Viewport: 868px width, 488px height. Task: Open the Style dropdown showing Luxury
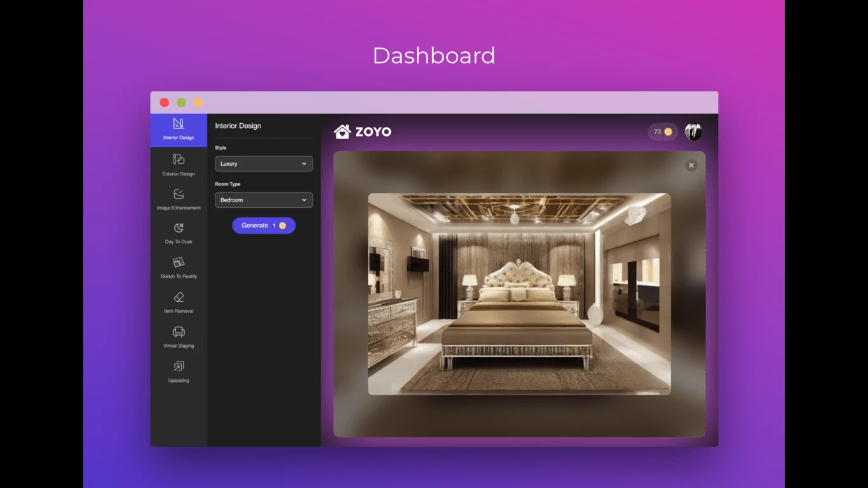pyautogui.click(x=263, y=163)
